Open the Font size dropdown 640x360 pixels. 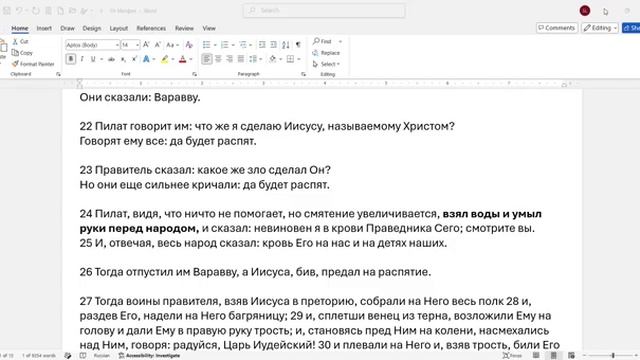coord(138,45)
